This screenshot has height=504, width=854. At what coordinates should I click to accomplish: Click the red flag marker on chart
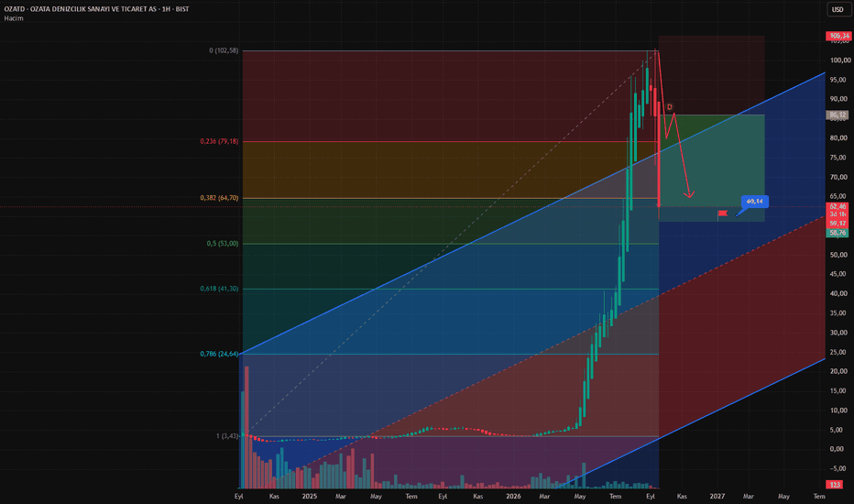coord(722,214)
